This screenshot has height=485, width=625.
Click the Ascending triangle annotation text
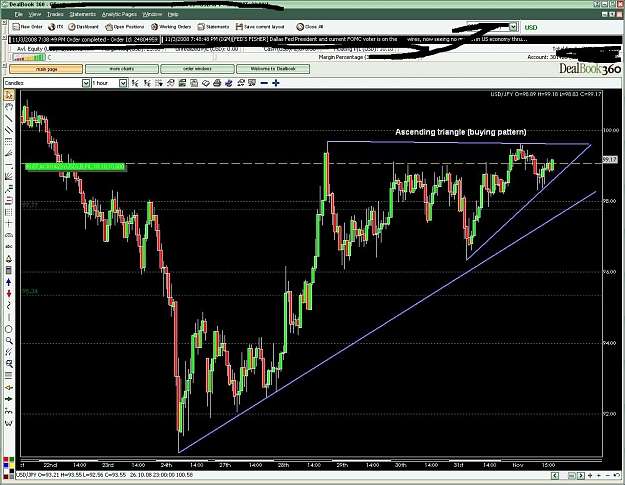(x=460, y=132)
